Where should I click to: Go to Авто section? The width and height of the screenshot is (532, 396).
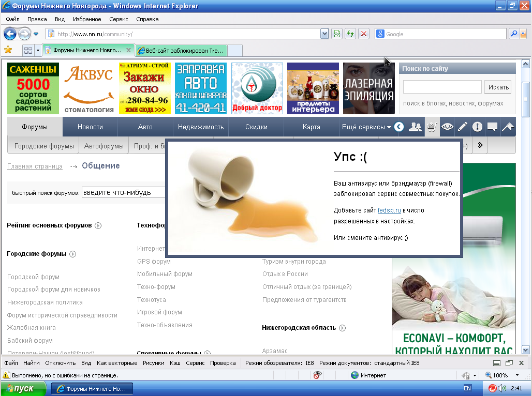(x=145, y=127)
